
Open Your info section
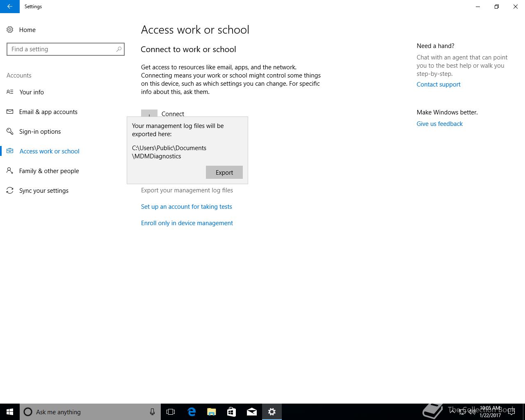(x=32, y=92)
